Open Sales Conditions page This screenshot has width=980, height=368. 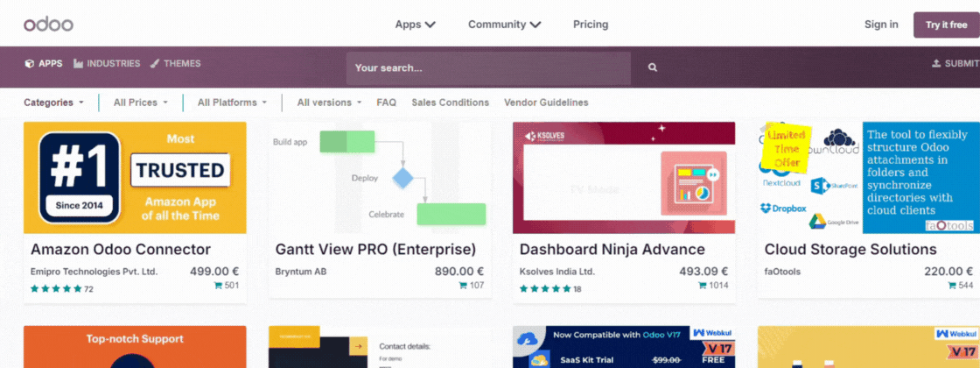pos(450,102)
